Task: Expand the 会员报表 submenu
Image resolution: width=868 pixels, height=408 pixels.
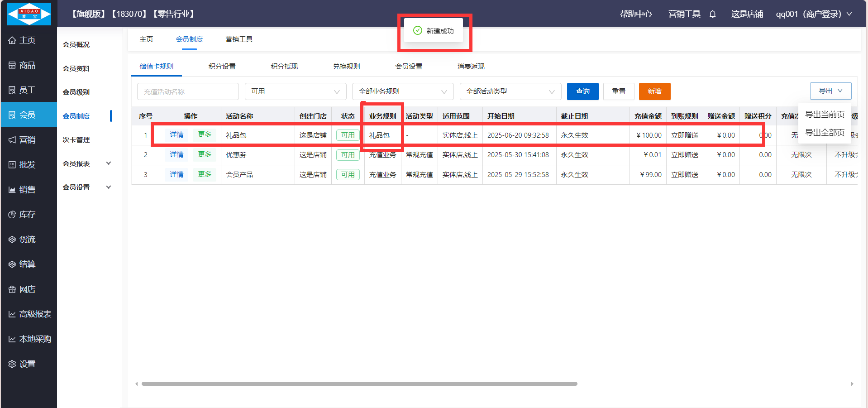Action: (x=108, y=163)
